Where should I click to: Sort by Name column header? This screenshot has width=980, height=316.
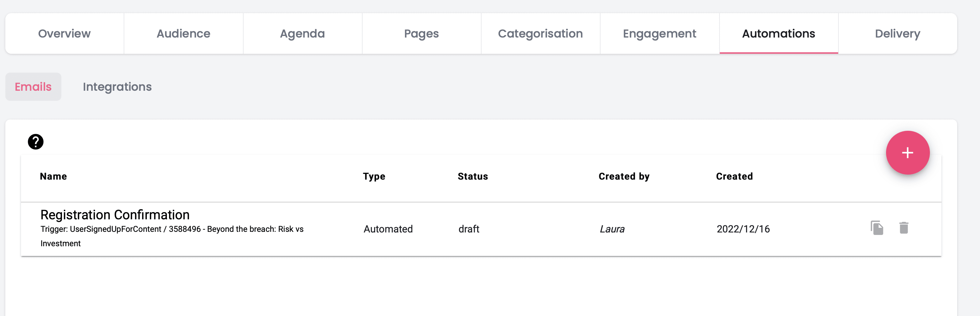(53, 176)
